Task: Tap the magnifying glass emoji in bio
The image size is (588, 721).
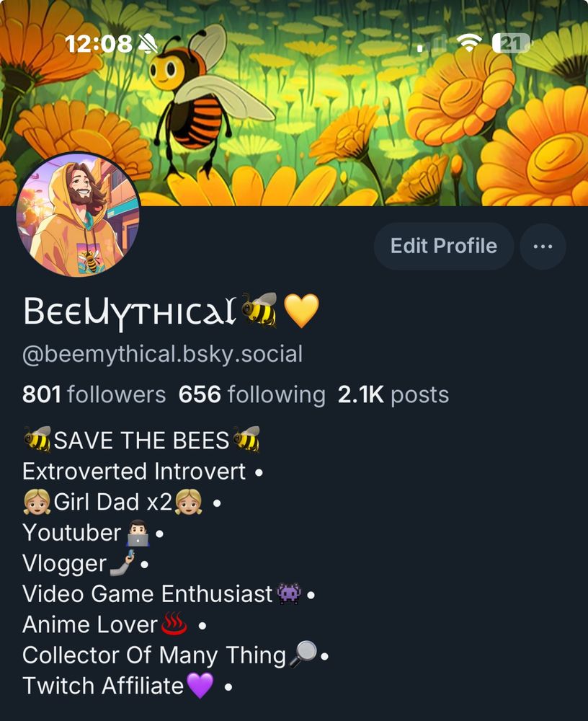Action: (303, 654)
